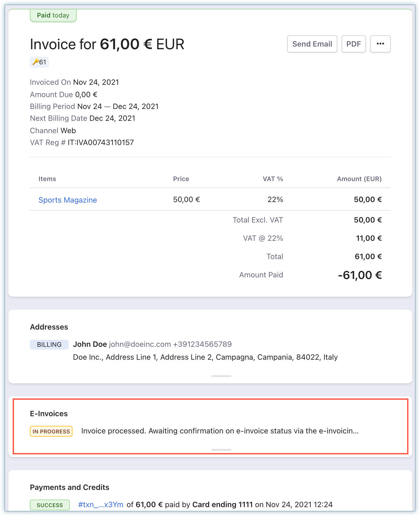Click the Items column header
This screenshot has height=516, width=420.
47,179
